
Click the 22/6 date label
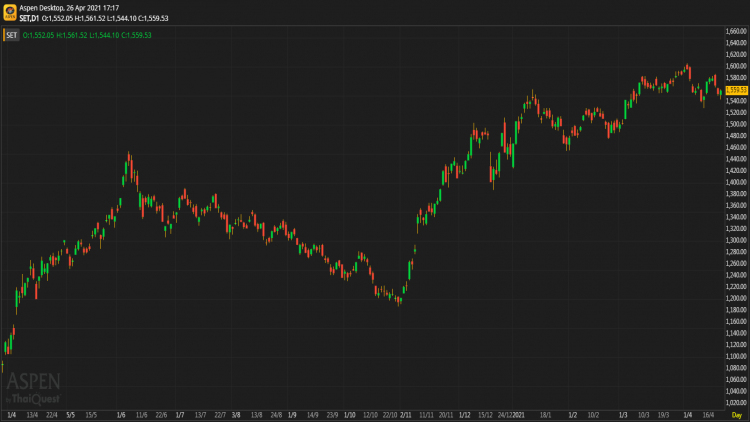point(161,415)
